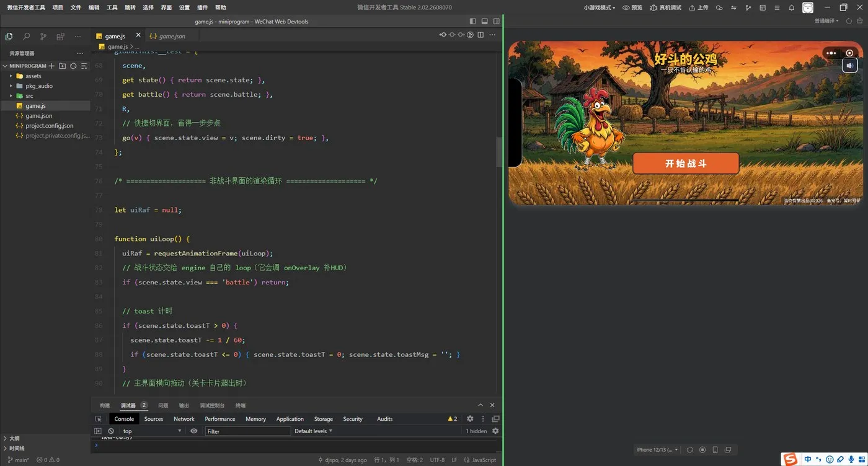Click the 真机调试 remote debug button
Image resolution: width=868 pixels, height=466 pixels.
[665, 7]
